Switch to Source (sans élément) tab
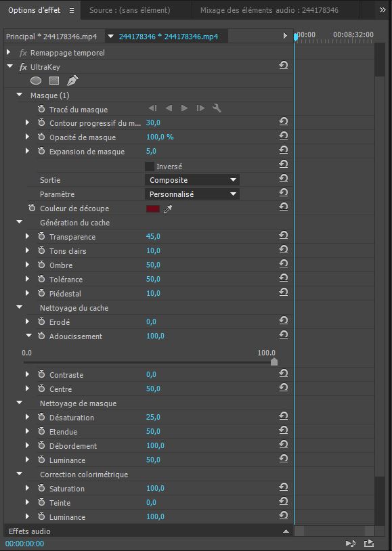 coord(130,10)
